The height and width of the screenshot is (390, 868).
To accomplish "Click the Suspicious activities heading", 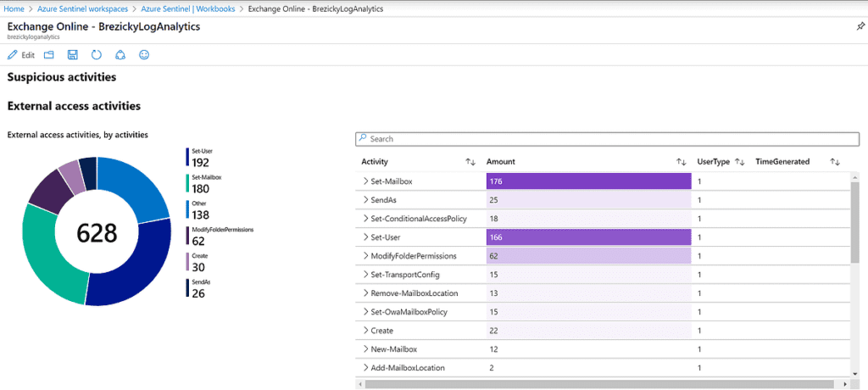I will click(x=62, y=77).
